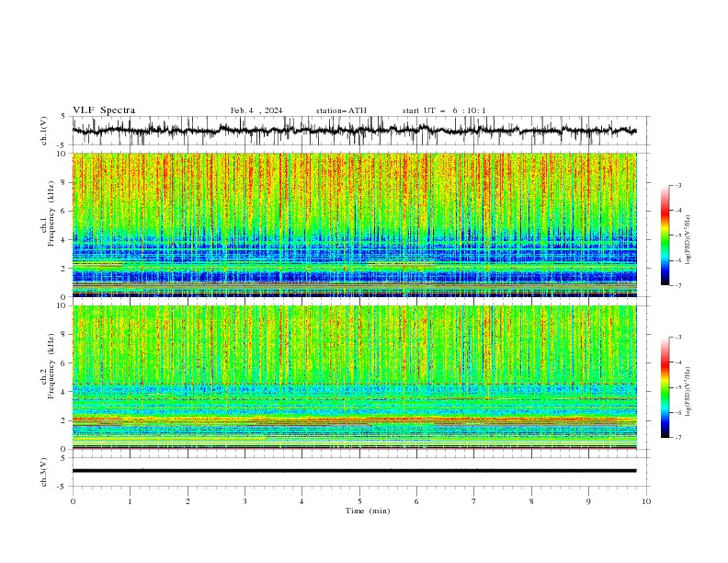Click the "2" kHz tick on ch.1 axis
The height and width of the screenshot is (563, 728).
(x=64, y=269)
